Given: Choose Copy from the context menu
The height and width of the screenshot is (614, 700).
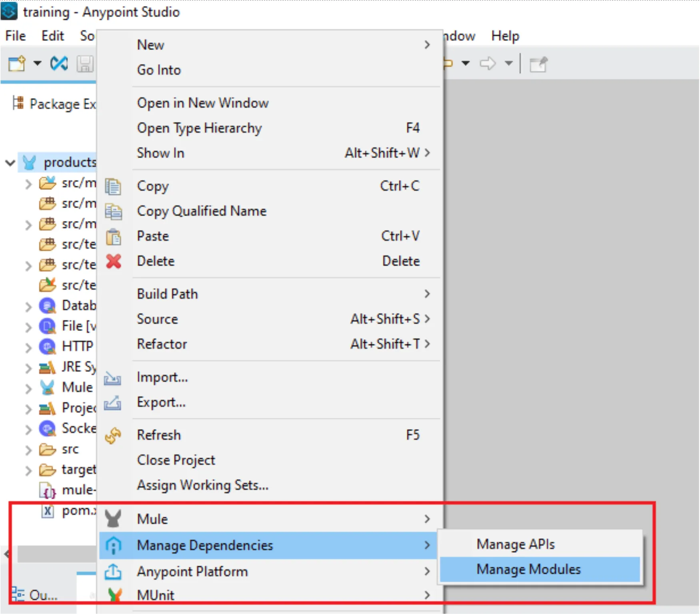Looking at the screenshot, I should 270,186.
